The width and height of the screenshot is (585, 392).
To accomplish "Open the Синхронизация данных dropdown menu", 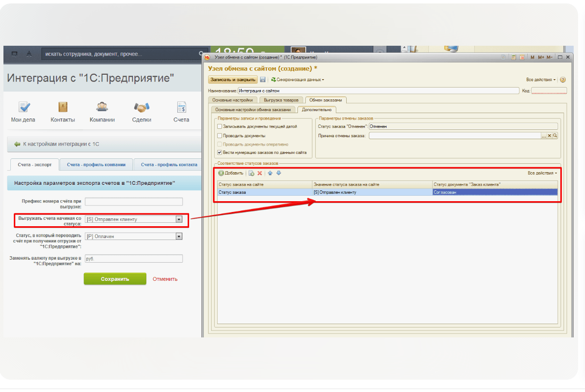I will point(298,80).
